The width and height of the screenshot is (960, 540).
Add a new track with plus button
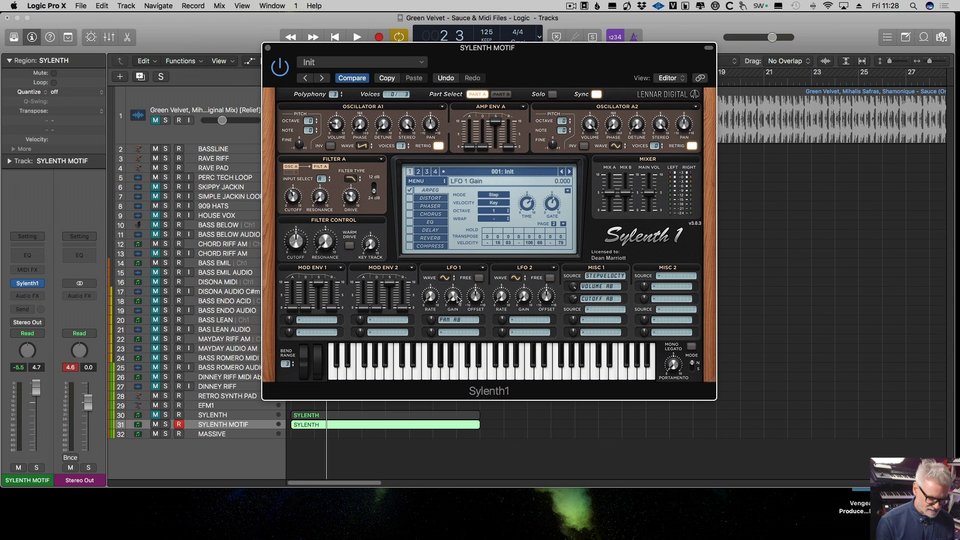coord(120,77)
